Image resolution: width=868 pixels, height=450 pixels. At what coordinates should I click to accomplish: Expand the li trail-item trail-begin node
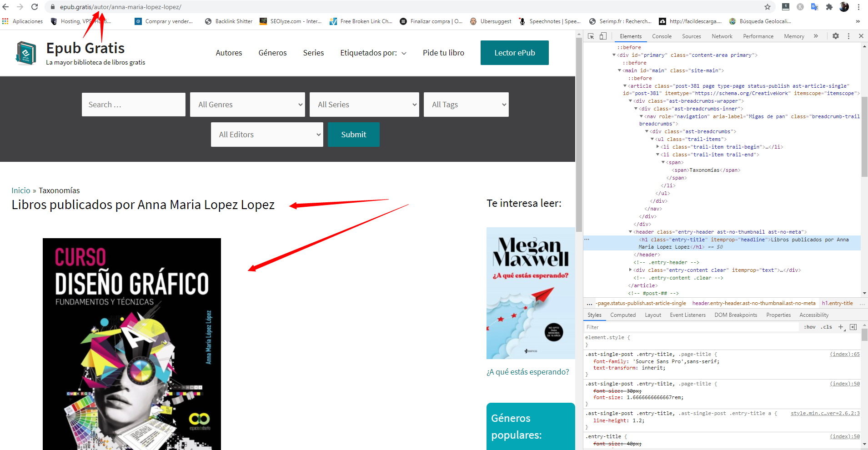tap(658, 147)
